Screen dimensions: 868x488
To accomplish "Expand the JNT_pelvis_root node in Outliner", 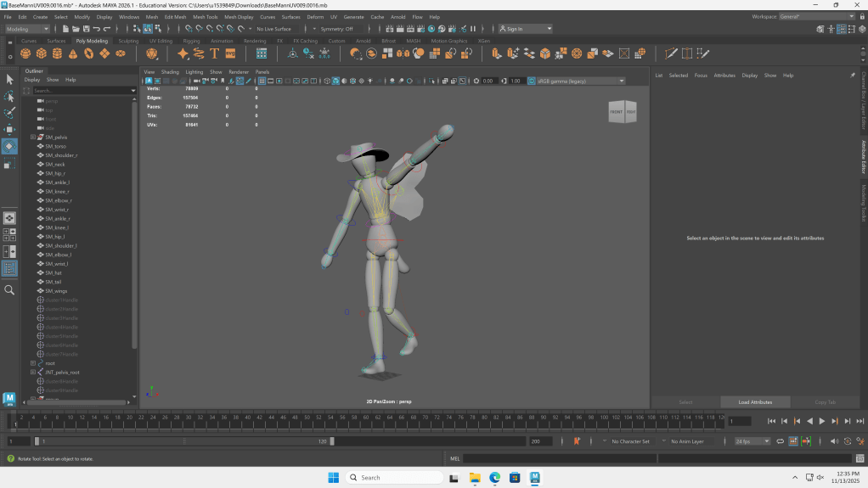I will (33, 373).
